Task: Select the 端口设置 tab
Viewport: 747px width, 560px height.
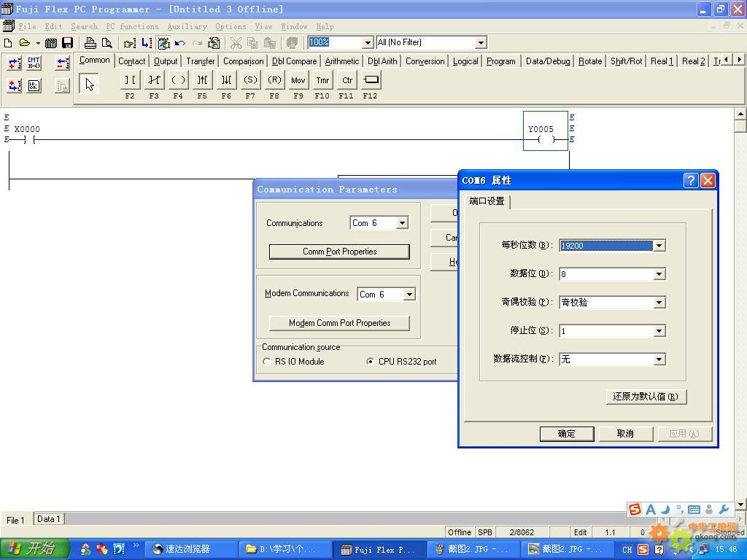Action: coord(487,201)
